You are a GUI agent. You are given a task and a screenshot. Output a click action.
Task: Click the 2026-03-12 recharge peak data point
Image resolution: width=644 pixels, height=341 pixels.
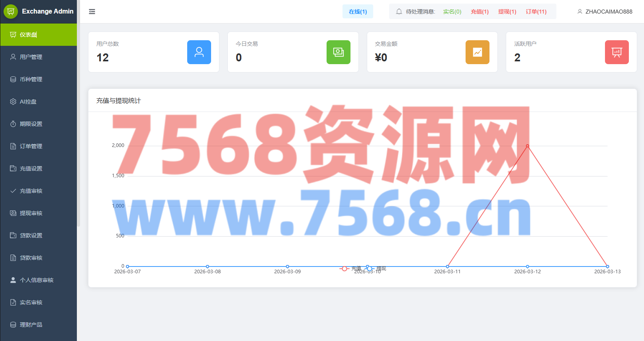pyautogui.click(x=527, y=146)
